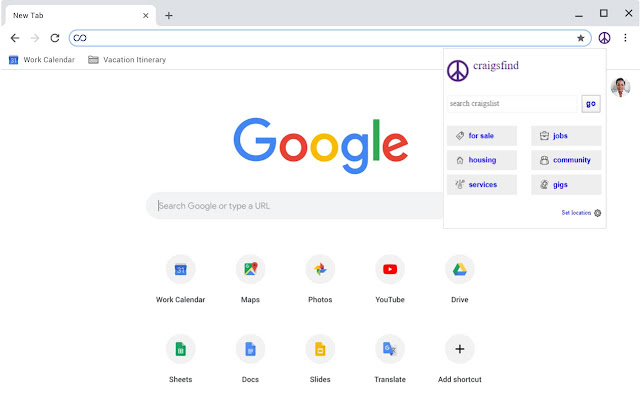Open Work Calendar bookmark in bookmarks bar

pyautogui.click(x=42, y=60)
